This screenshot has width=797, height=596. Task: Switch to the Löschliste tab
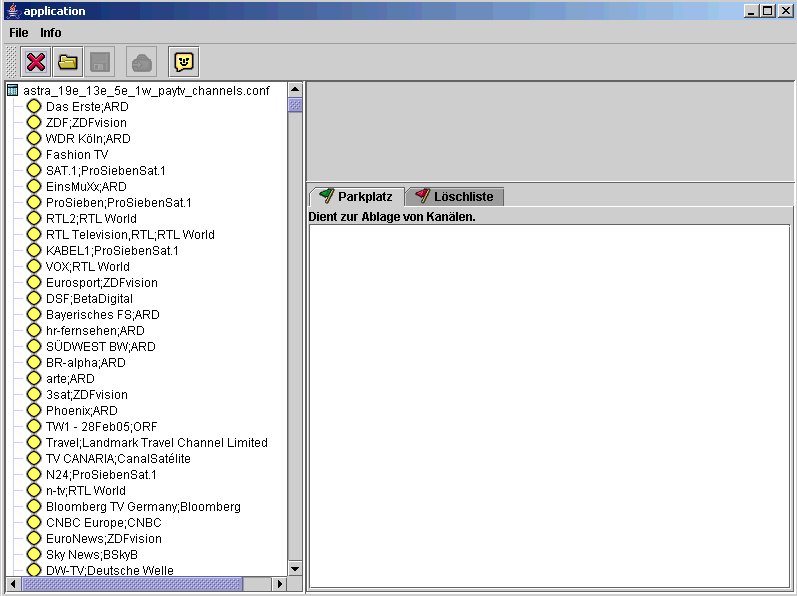[455, 197]
